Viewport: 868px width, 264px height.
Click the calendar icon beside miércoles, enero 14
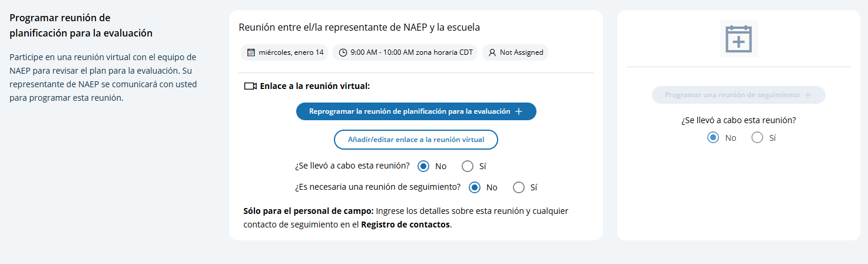[x=251, y=52]
